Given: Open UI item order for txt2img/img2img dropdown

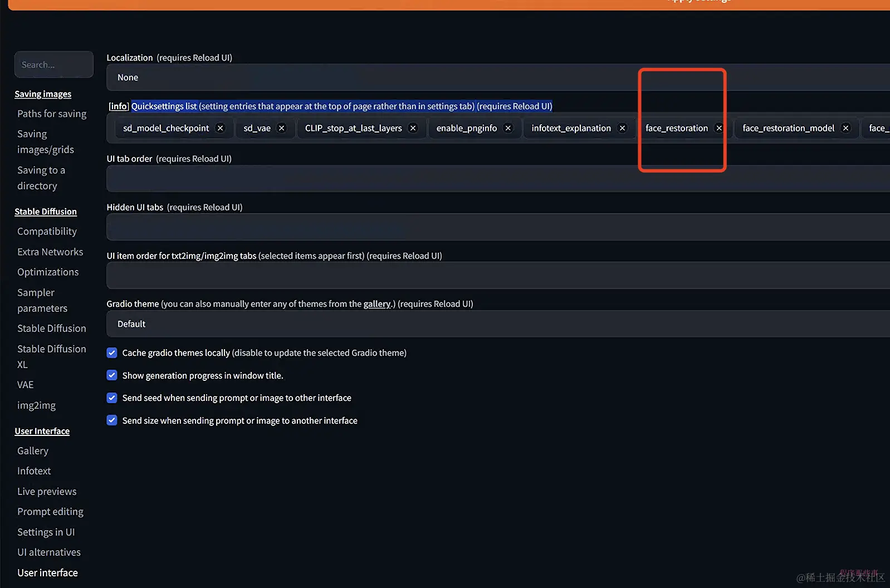Looking at the screenshot, I should click(498, 275).
